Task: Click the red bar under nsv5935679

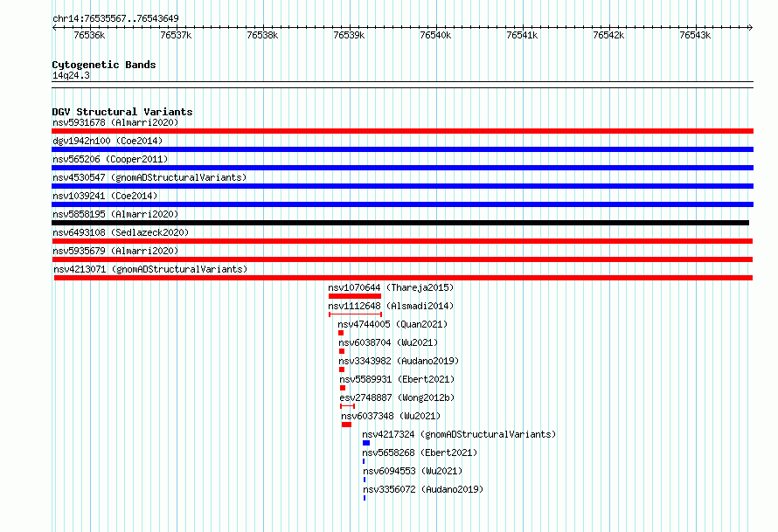Action: 402,259
